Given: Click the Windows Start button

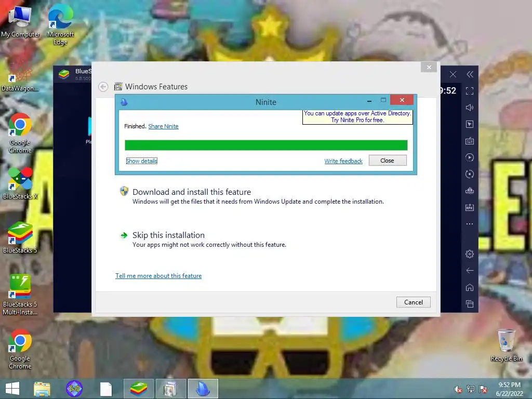Looking at the screenshot, I should coord(12,389).
